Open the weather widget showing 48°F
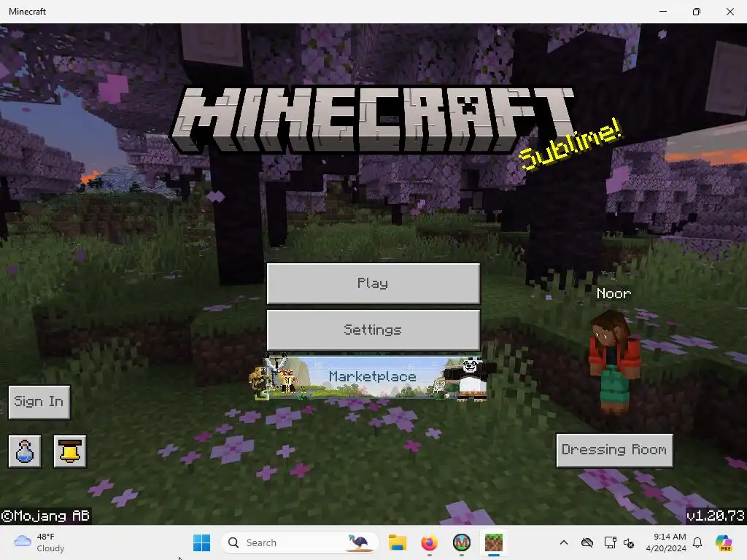 click(x=39, y=542)
